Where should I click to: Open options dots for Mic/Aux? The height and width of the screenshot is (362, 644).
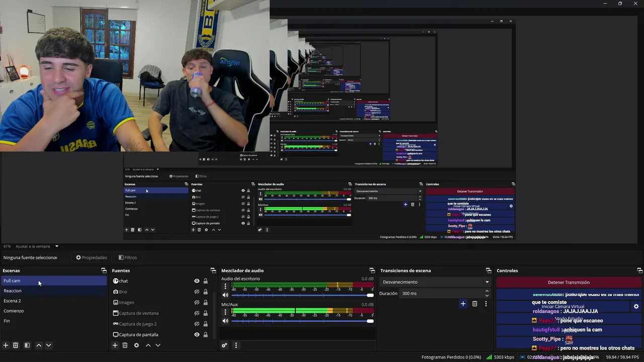tap(225, 312)
